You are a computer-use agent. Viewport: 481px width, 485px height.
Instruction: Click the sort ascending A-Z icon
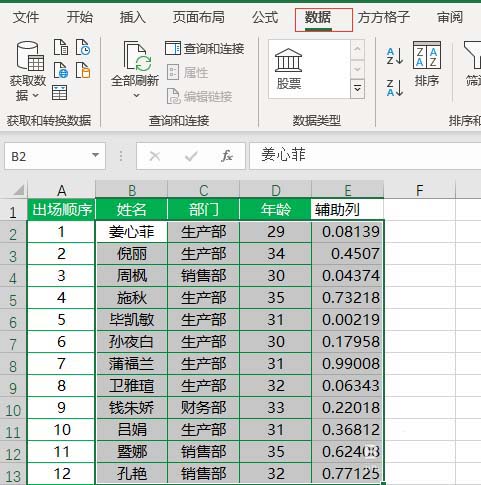pos(395,56)
